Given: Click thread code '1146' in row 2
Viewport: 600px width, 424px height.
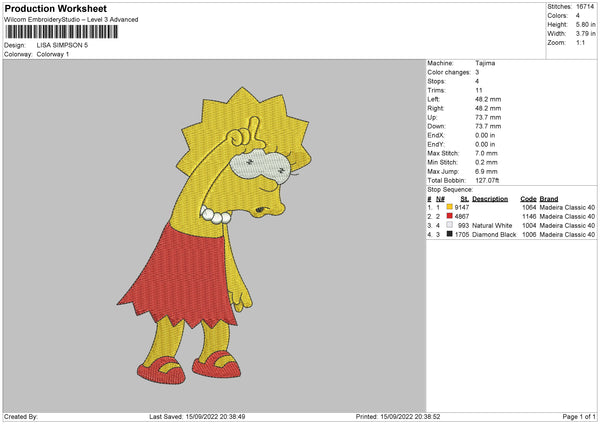Looking at the screenshot, I should click(529, 217).
